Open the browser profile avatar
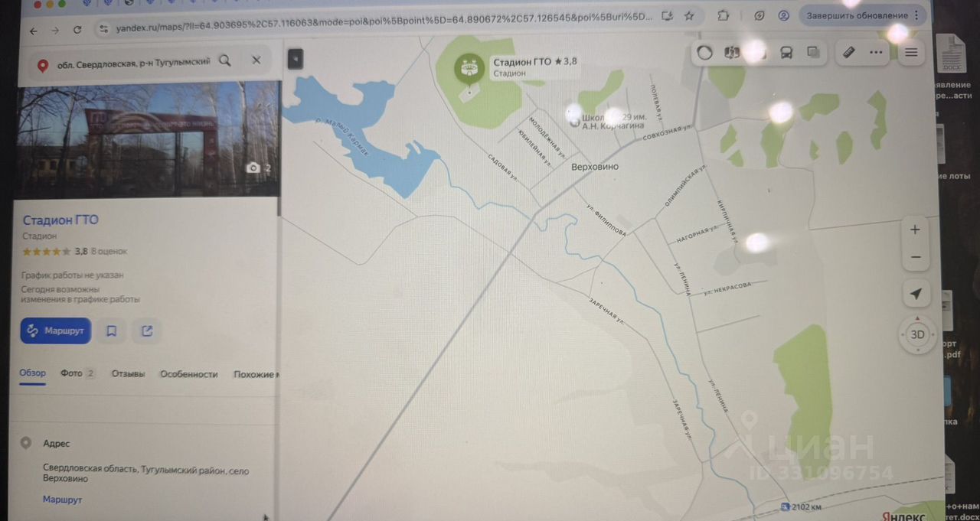The width and height of the screenshot is (980, 521). click(783, 15)
